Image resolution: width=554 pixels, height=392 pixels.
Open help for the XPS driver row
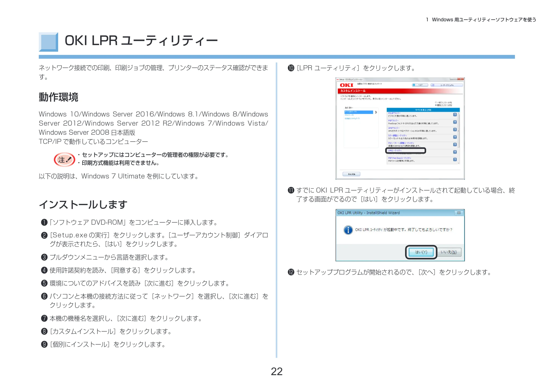coord(455,129)
